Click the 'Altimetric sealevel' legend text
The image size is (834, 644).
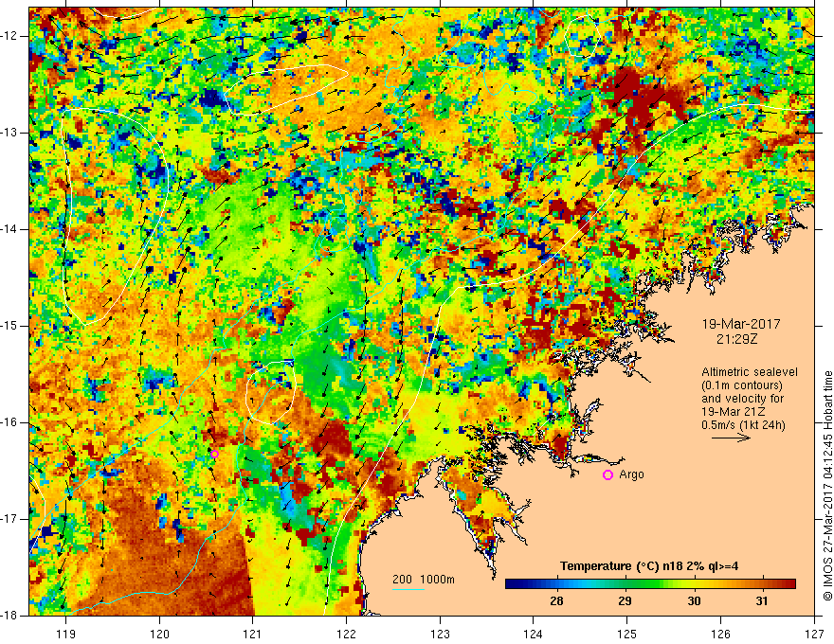point(750,372)
